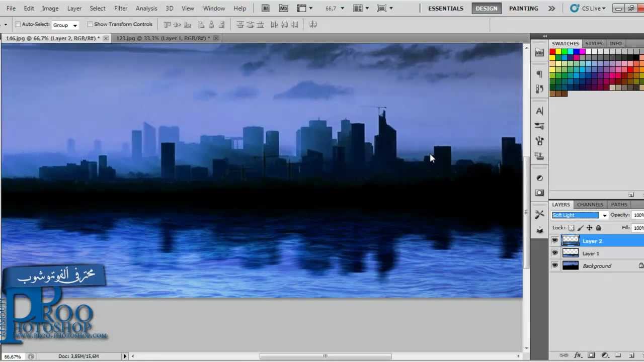
Task: Open the Auto-Select Group dropdown
Action: coord(65,25)
